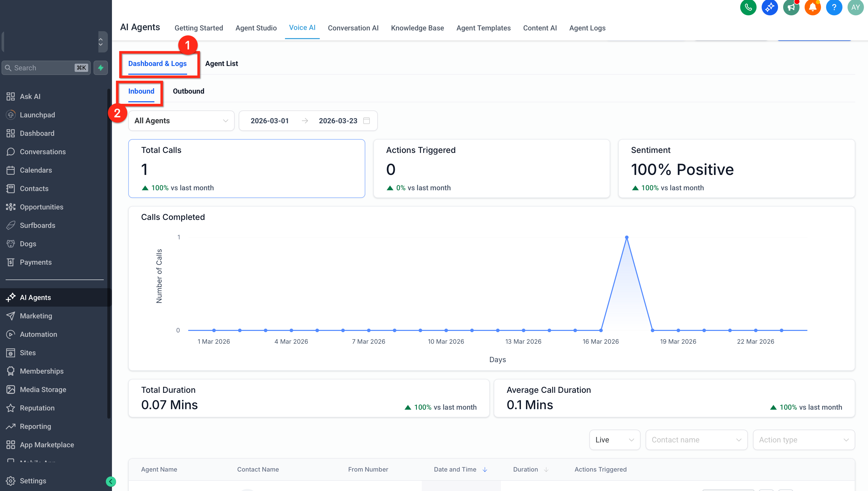This screenshot has height=491, width=868.
Task: Open the megaphone announcements icon
Action: click(x=791, y=7)
